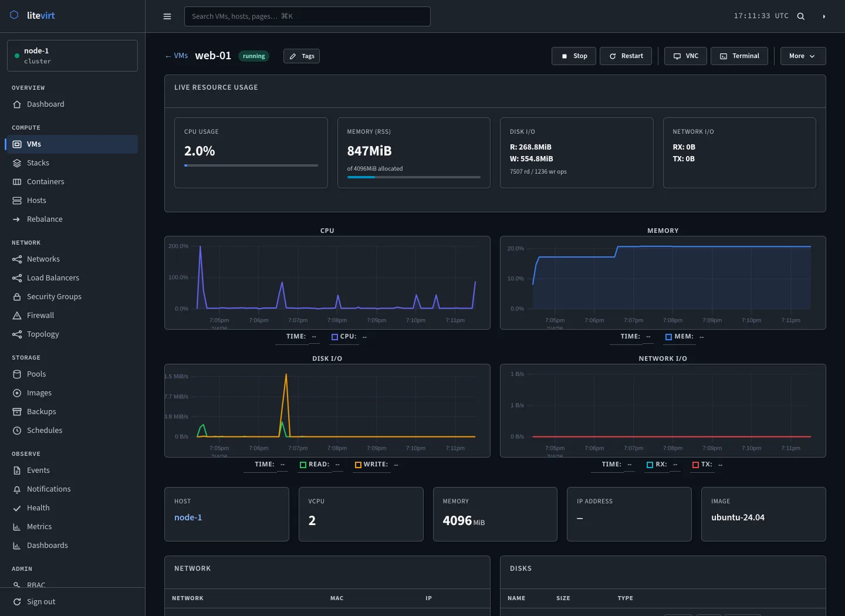
Task: Open Topology in the sidebar
Action: point(72,334)
